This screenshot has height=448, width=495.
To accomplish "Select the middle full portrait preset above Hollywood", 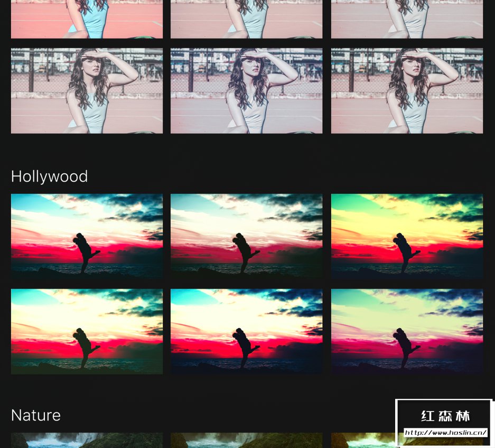I will [x=247, y=91].
